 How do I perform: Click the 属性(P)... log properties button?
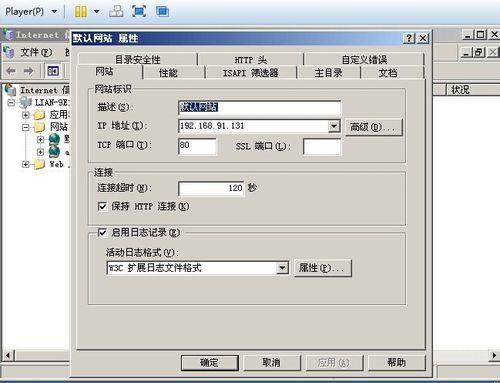[323, 268]
